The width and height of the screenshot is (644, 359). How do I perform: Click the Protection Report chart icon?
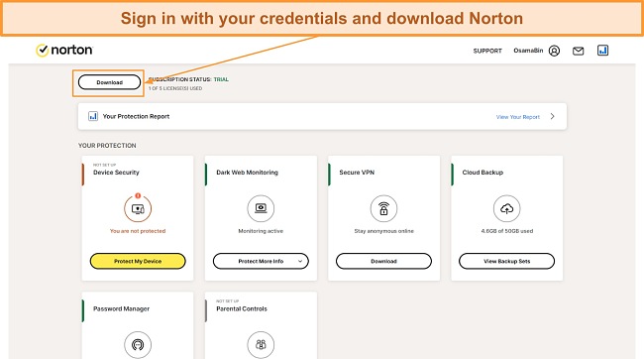click(x=93, y=116)
